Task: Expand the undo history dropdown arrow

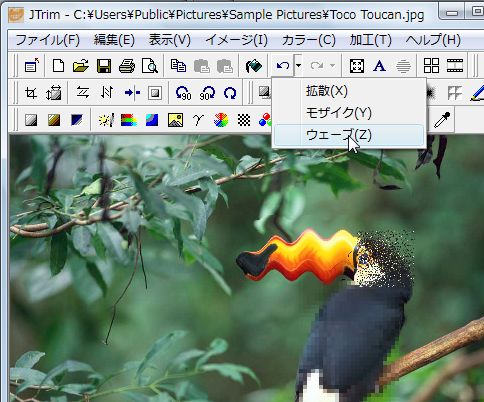Action: [298, 66]
